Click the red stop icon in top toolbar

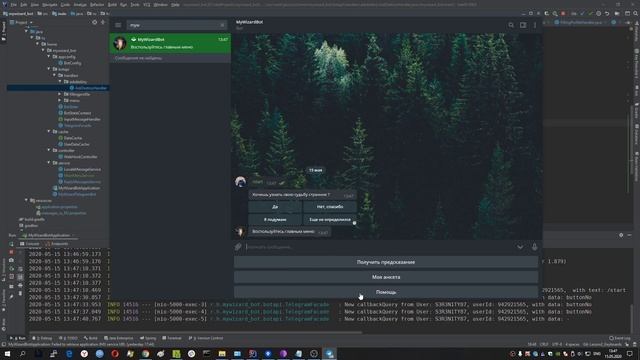coord(563,13)
